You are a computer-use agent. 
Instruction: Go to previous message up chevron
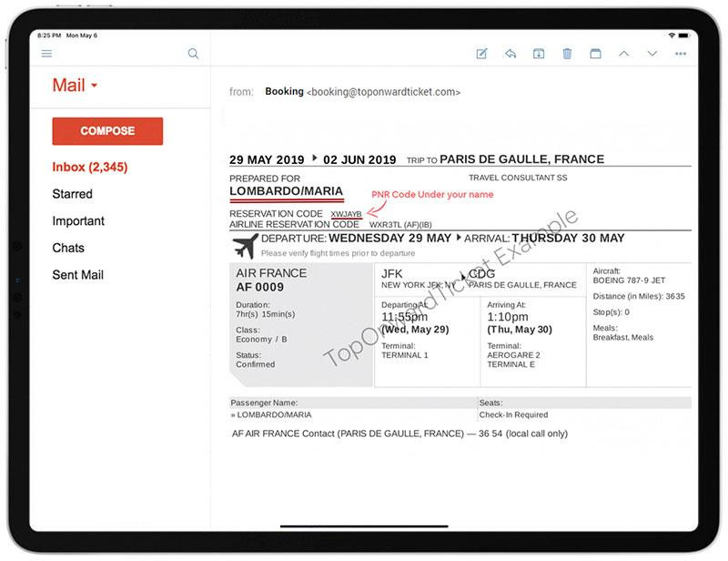point(624,54)
